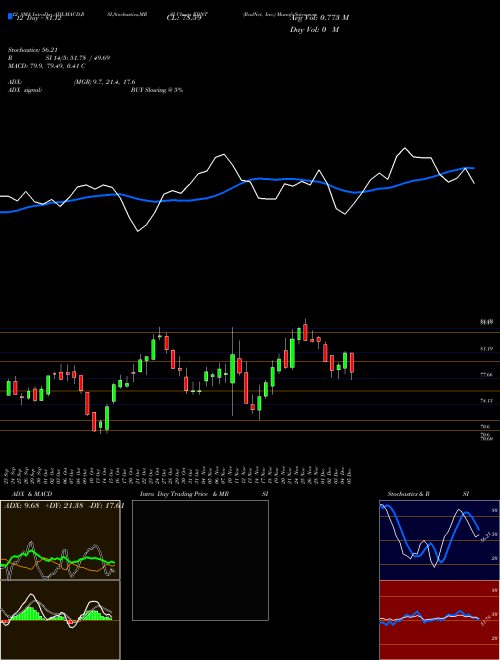Click the 'BUY Slowing @ 5%' signal text

tap(157, 90)
